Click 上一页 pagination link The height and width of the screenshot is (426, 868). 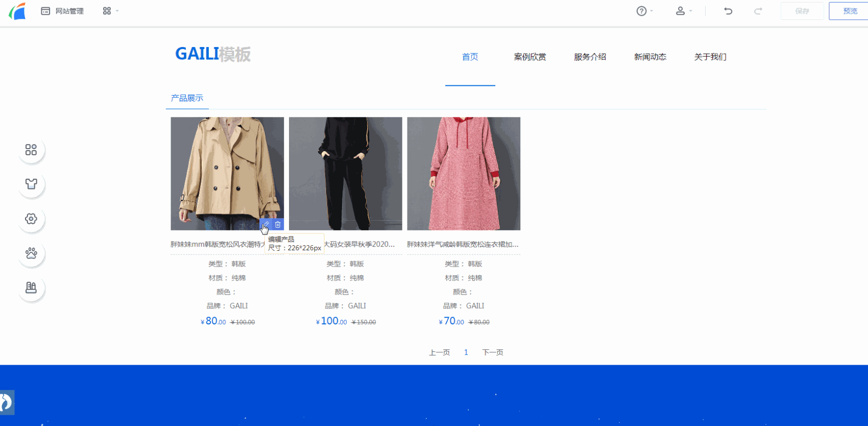(x=439, y=352)
